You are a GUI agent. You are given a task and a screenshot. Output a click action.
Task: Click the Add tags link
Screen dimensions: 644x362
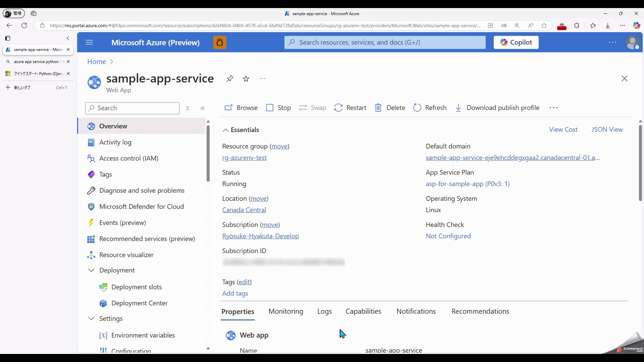click(x=235, y=294)
